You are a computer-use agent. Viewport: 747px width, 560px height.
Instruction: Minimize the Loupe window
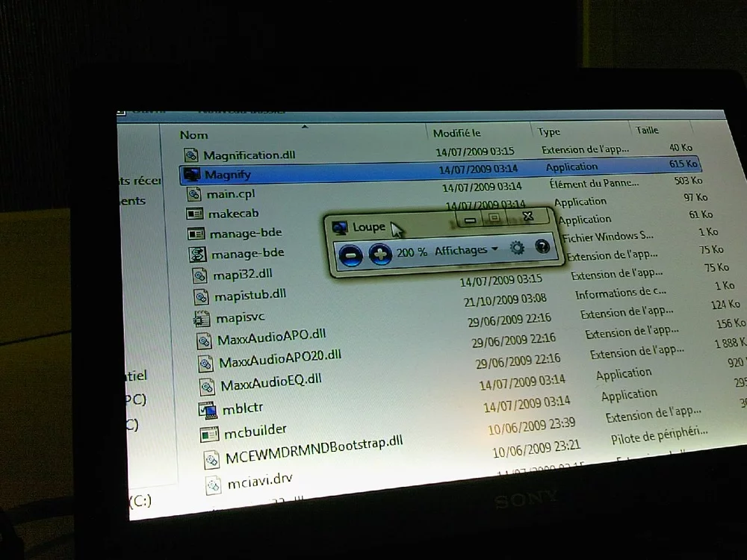coord(470,220)
